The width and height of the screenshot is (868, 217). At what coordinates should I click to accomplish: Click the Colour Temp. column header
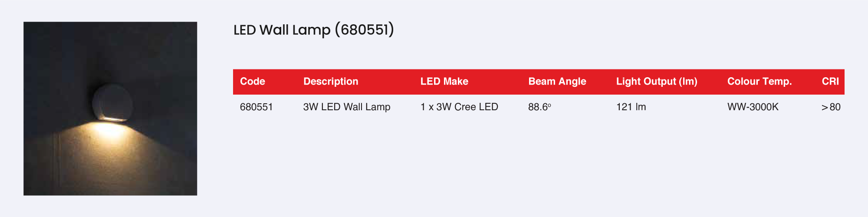click(759, 82)
